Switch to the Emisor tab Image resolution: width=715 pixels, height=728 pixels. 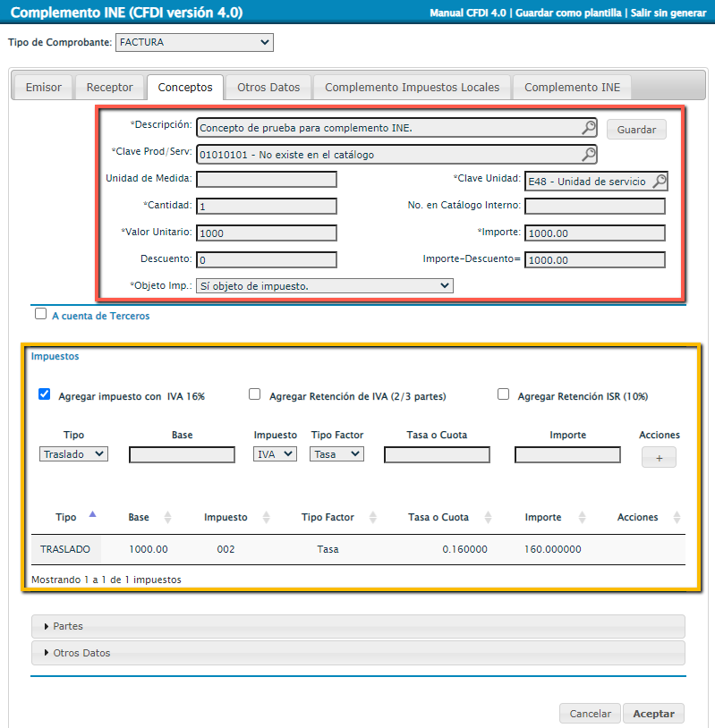click(x=44, y=88)
